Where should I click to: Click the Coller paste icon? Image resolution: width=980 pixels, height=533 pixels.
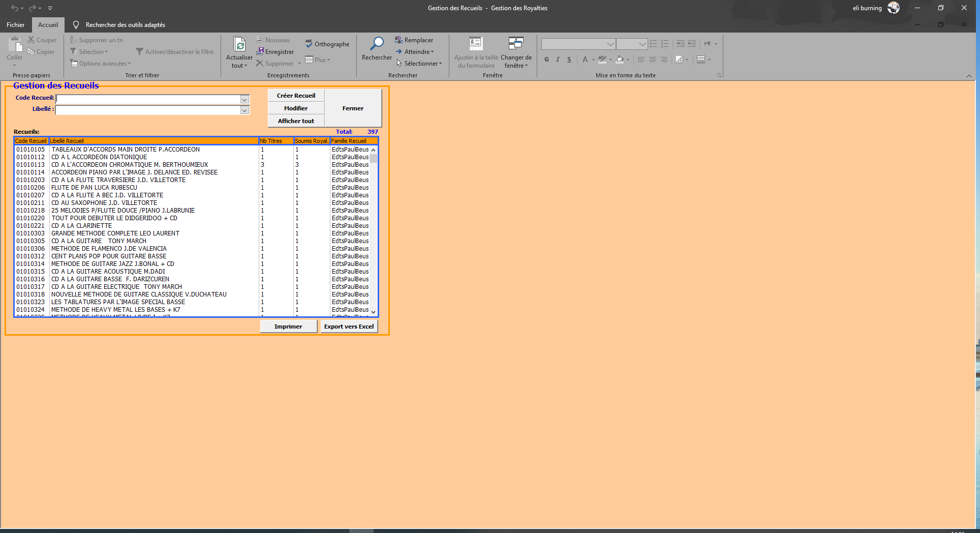[15, 45]
